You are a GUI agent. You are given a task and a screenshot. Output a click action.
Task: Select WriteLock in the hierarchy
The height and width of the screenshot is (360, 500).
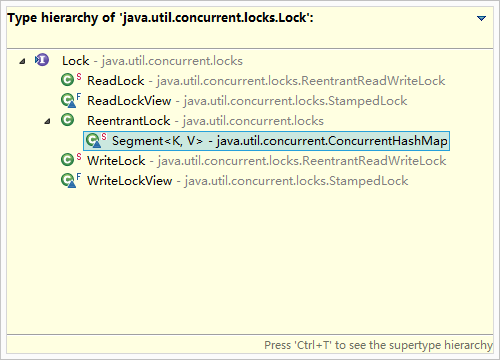click(266, 161)
